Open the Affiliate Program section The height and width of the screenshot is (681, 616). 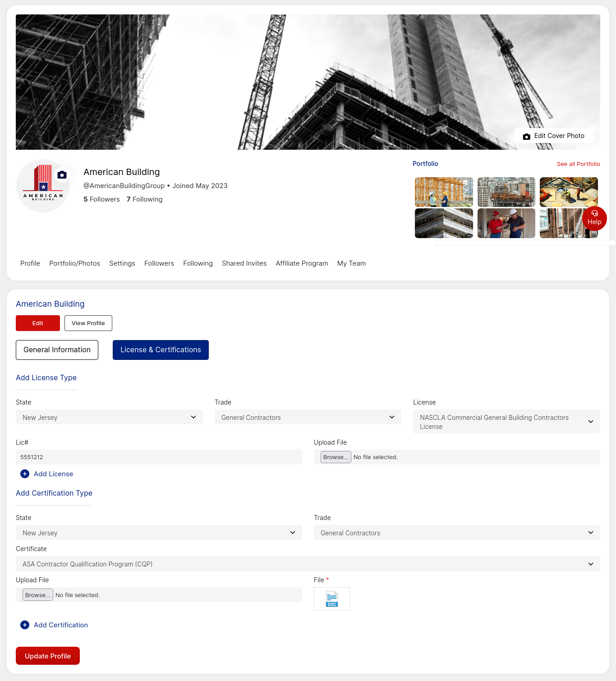[x=302, y=263]
